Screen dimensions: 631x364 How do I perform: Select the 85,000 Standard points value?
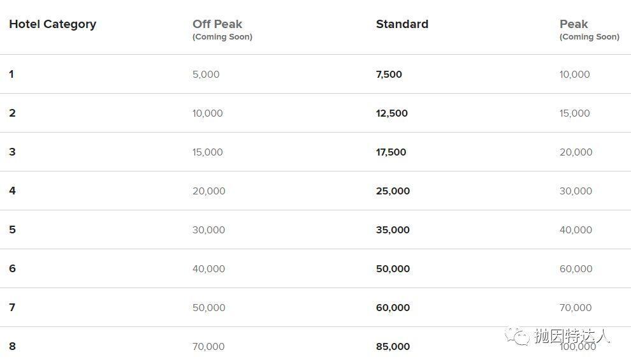[393, 346]
